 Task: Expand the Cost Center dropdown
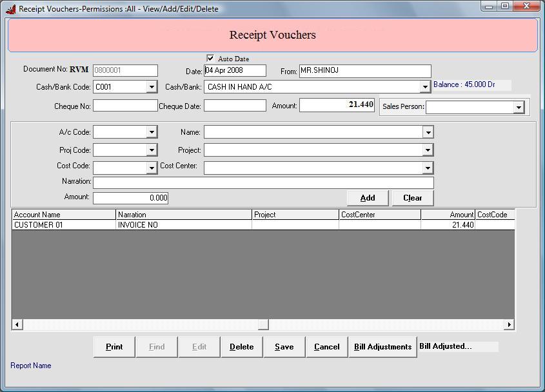point(428,168)
